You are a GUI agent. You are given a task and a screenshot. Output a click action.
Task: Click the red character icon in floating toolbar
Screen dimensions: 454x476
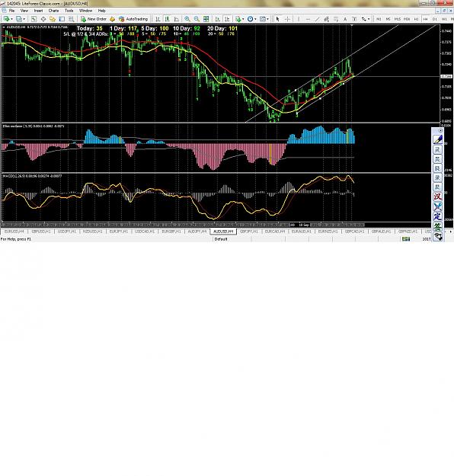[437, 196]
